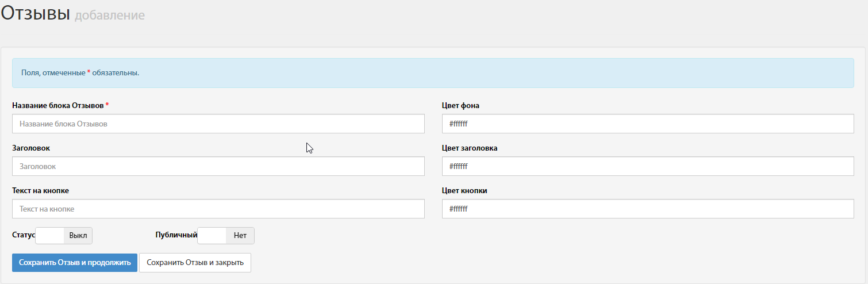Screen dimensions: 868x284
Task: Click the Статус label text
Action: tap(24, 235)
